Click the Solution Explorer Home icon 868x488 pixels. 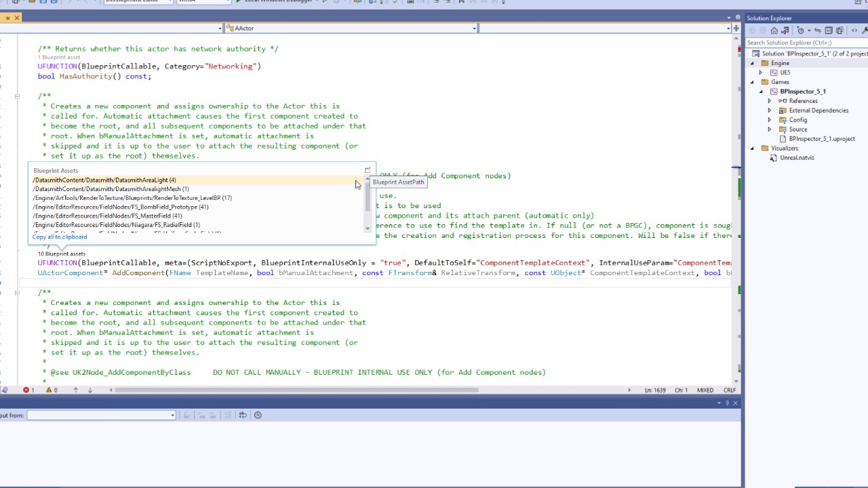pyautogui.click(x=774, y=30)
